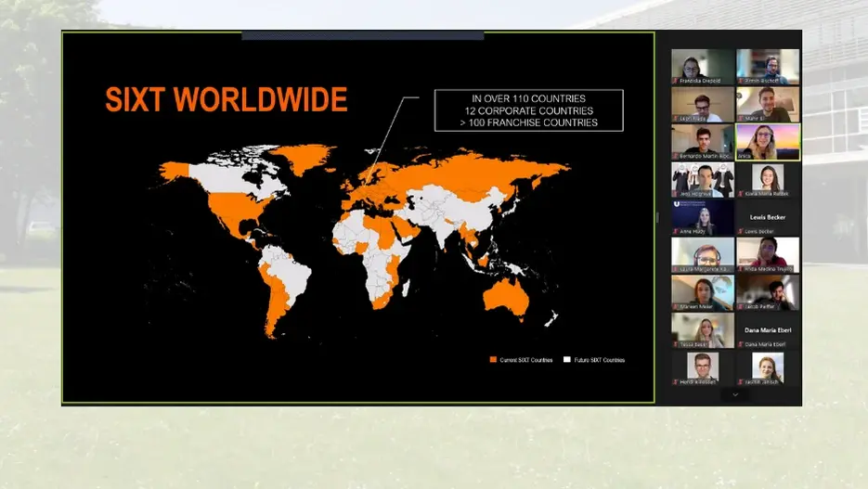The height and width of the screenshot is (489, 868).
Task: Click the large 'Lewis Becker' name placeholder
Action: pyautogui.click(x=767, y=217)
